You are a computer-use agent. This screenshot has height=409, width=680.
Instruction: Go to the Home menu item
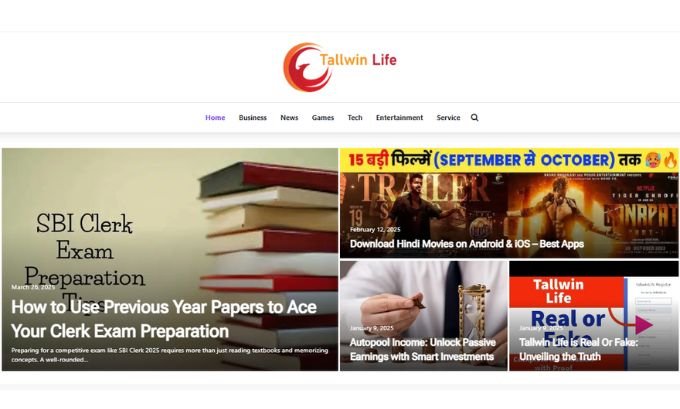(215, 118)
